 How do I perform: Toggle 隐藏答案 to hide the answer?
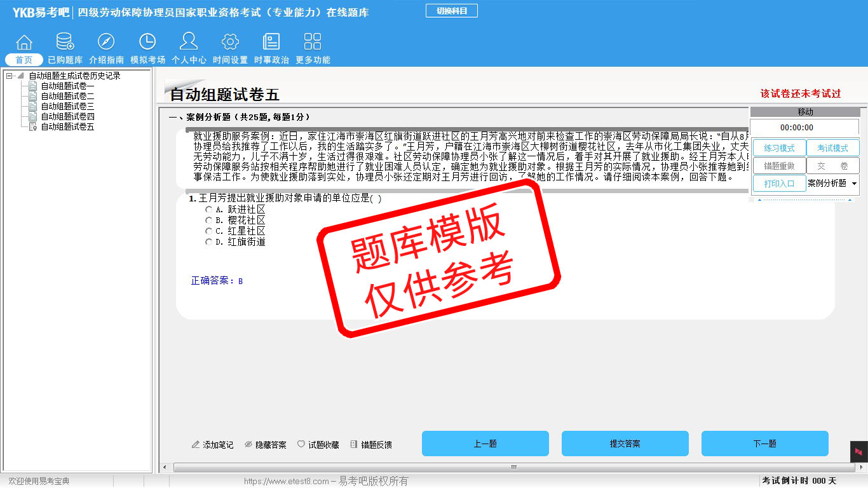pos(266,445)
